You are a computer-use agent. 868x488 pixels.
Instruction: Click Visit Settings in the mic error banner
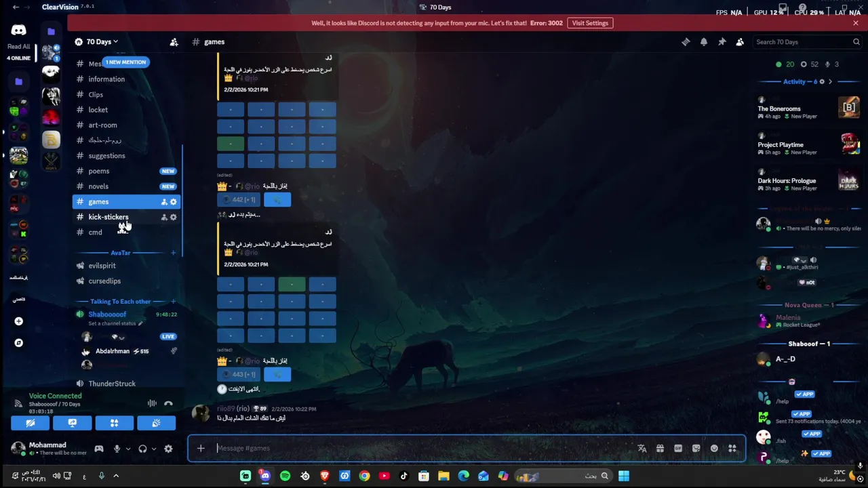pos(590,23)
